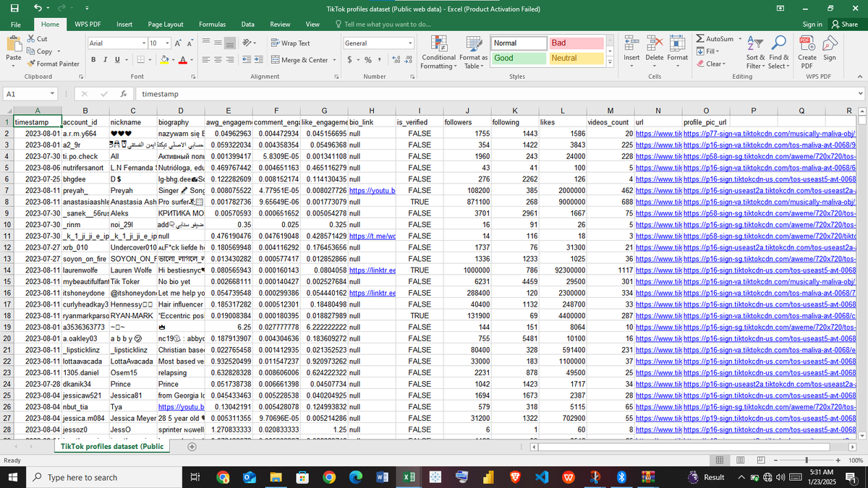Click the Comma Style button
This screenshot has width=868, height=488.
coord(379,60)
